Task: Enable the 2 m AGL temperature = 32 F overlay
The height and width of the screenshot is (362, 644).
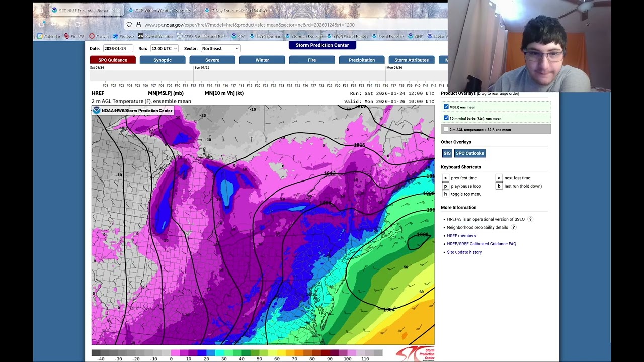Action: click(x=446, y=129)
